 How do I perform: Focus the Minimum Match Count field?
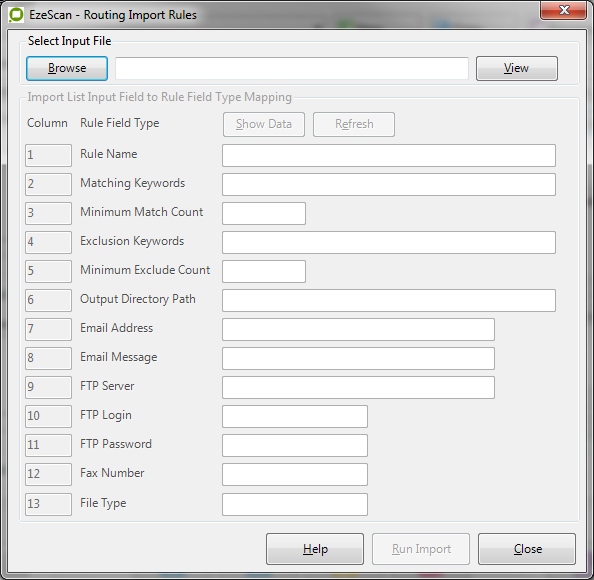pos(264,213)
